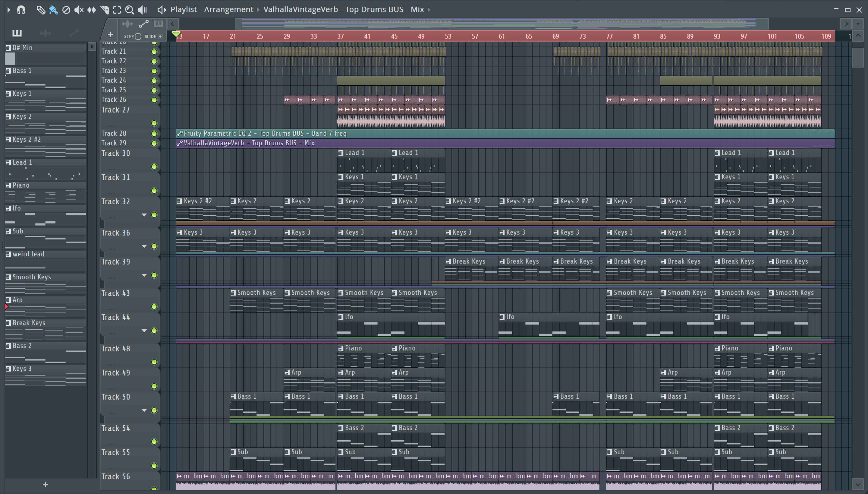Click the Track 56 name header
868x494 pixels.
click(x=116, y=477)
